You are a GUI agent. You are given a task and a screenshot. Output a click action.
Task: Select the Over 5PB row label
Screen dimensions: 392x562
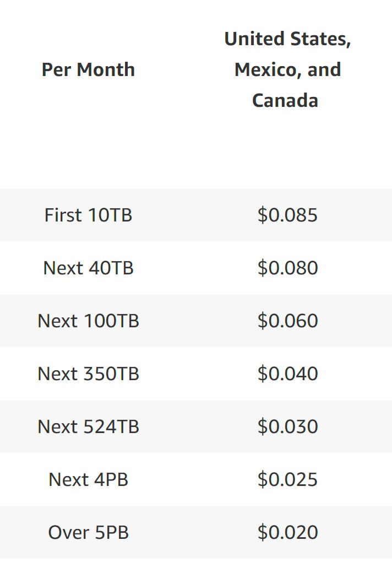click(88, 533)
